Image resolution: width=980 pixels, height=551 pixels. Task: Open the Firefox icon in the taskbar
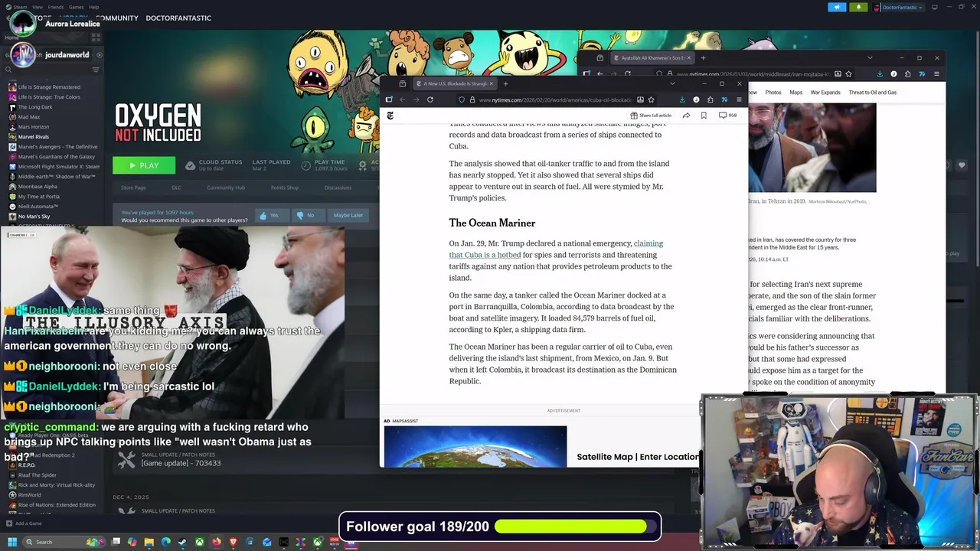[217, 542]
